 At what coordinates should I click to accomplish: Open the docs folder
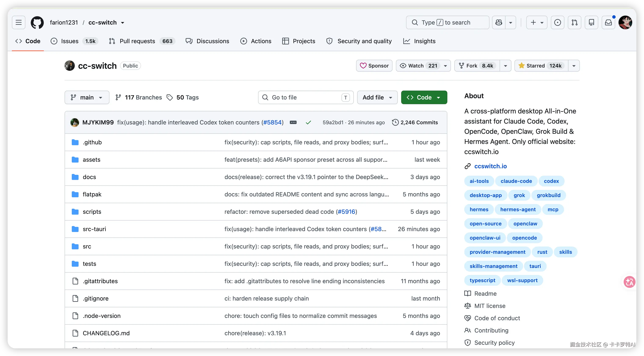coord(89,177)
